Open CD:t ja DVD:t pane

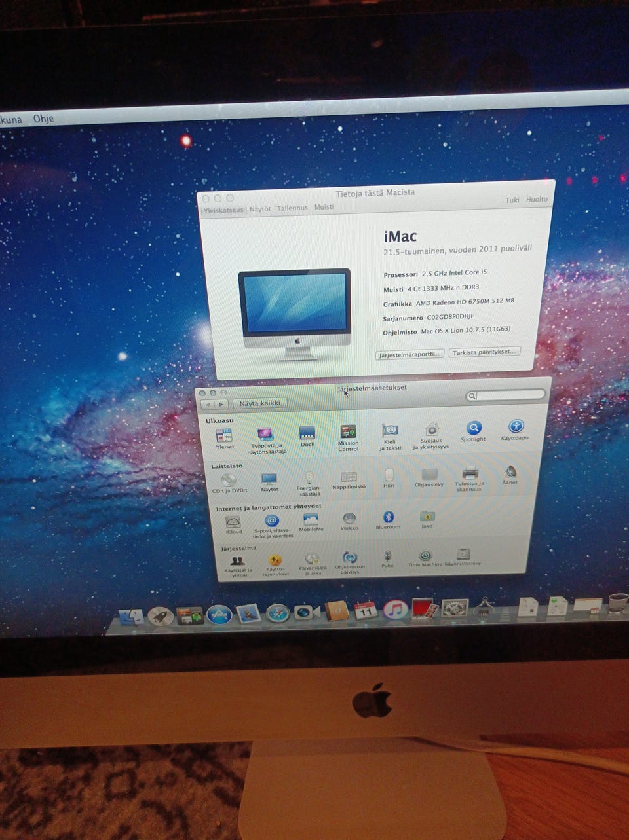point(229,483)
